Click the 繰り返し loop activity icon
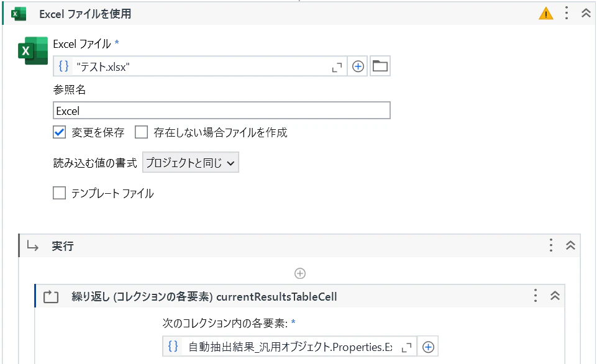The image size is (597, 364). 51,297
